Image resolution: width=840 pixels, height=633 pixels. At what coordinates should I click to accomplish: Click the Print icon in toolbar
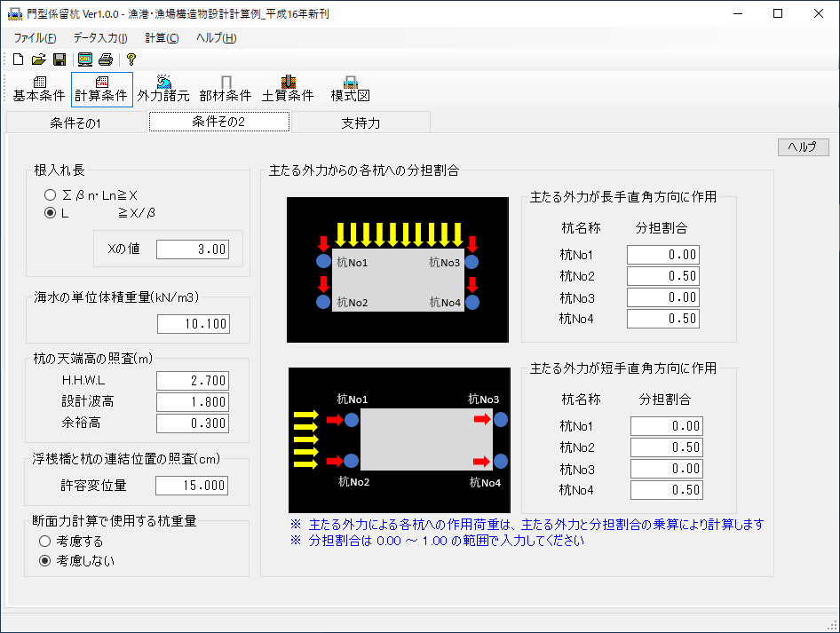pos(106,59)
